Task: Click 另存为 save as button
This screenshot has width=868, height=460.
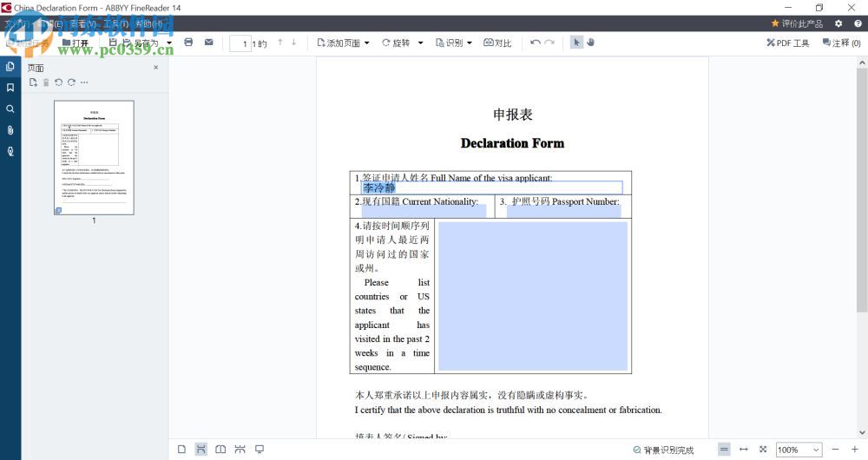Action: (x=141, y=43)
